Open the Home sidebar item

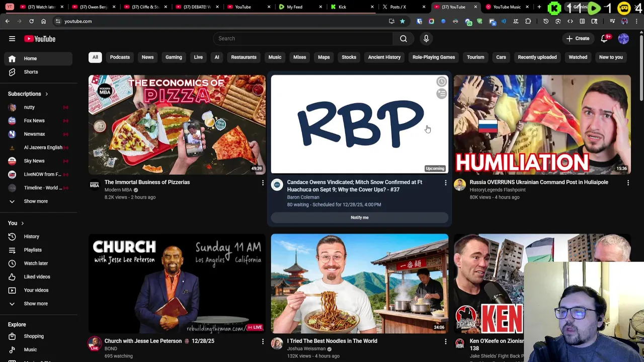(38, 58)
